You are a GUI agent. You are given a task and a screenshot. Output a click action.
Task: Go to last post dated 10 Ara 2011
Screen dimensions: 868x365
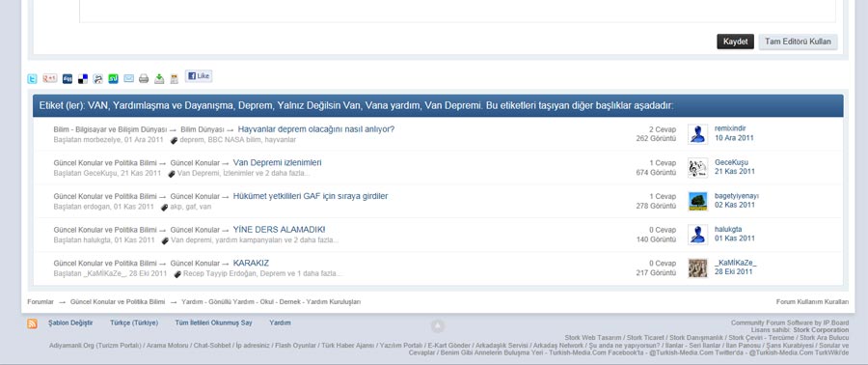(734, 138)
